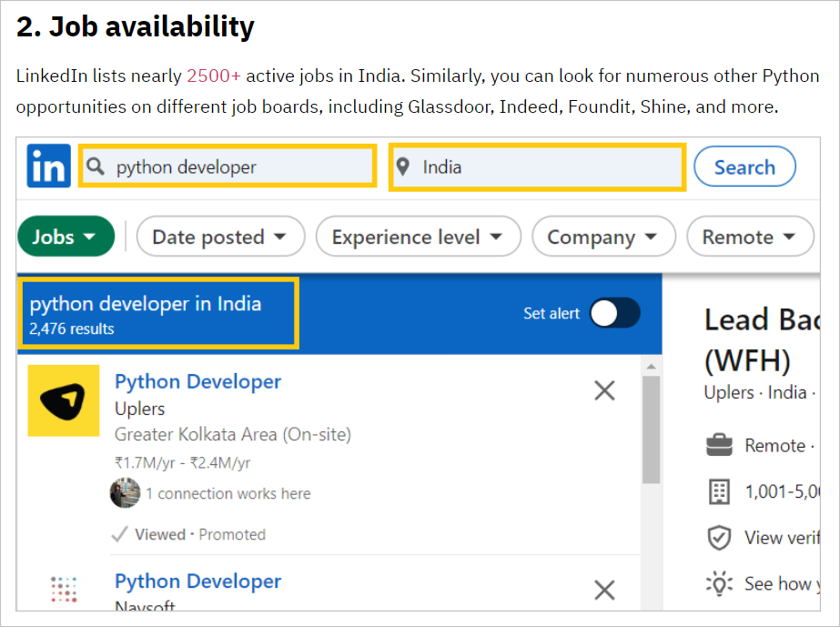Click the Search button
840x627 pixels.
tap(744, 167)
